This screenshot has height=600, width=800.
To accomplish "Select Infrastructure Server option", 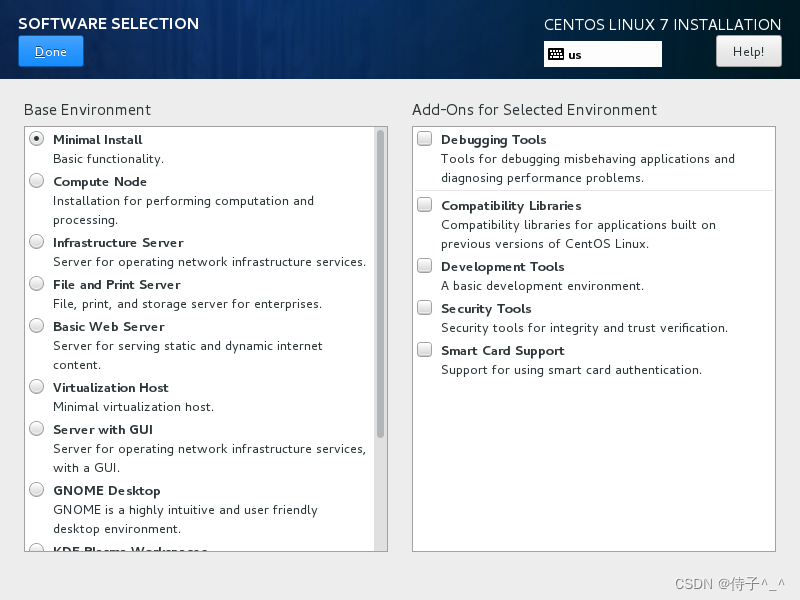I will pos(37,242).
